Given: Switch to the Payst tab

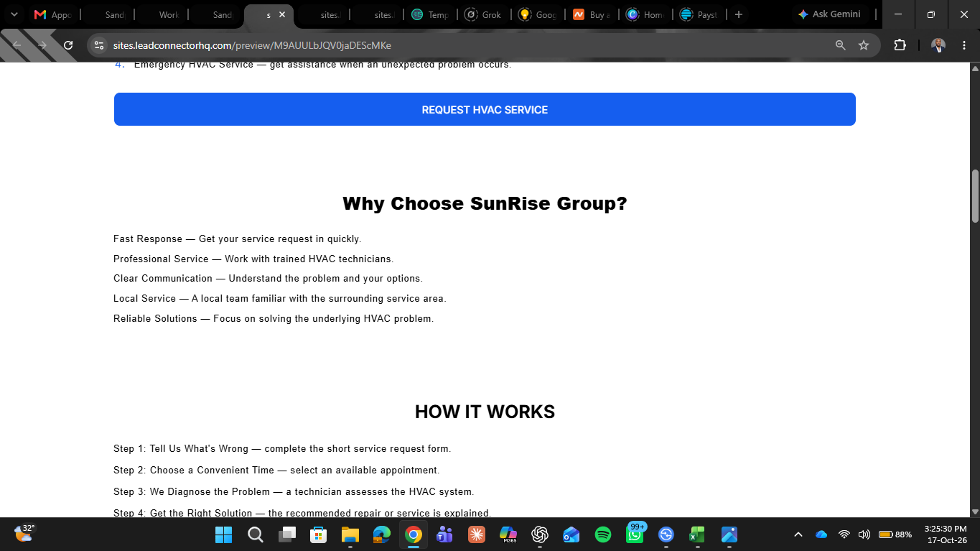Looking at the screenshot, I should 699,14.
